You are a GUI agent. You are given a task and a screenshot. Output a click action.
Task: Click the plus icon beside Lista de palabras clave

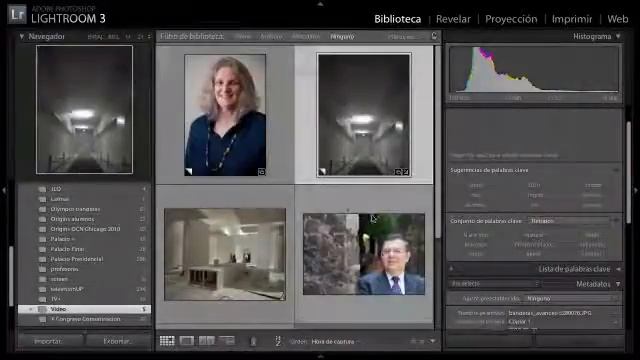click(451, 269)
